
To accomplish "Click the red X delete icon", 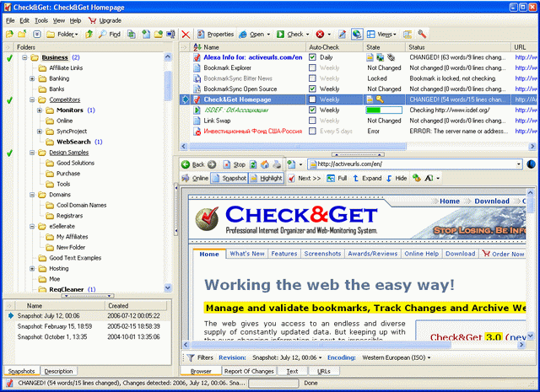I will point(186,34).
